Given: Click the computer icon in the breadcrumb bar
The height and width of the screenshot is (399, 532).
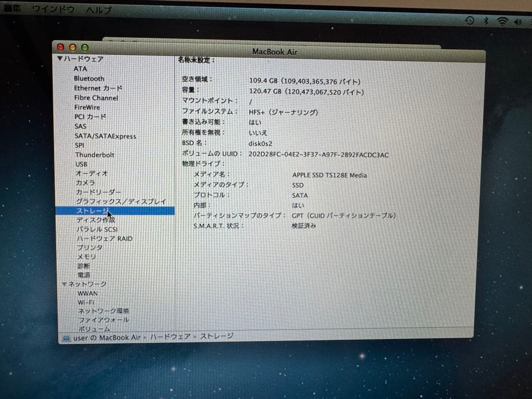Looking at the screenshot, I should tap(66, 338).
